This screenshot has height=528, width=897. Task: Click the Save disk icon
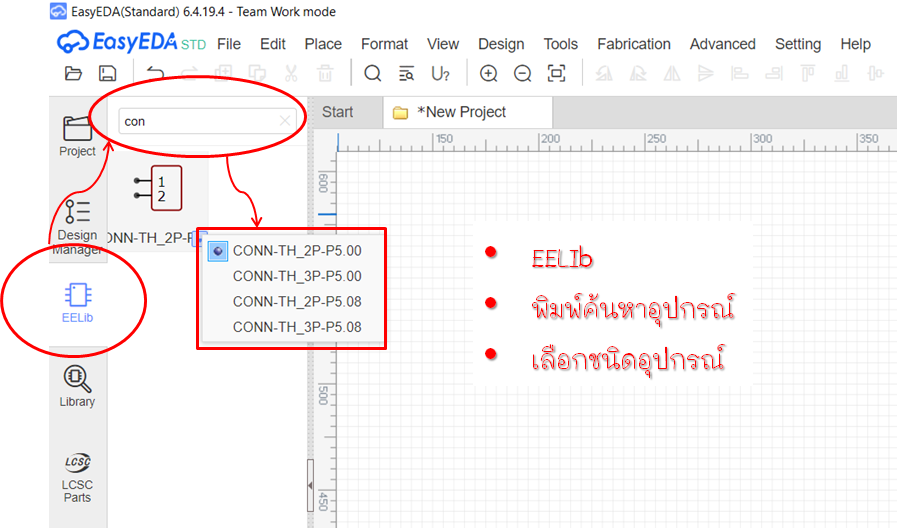pos(108,73)
